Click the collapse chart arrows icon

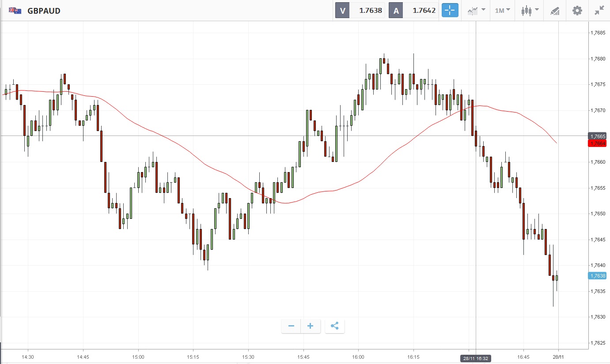coord(599,11)
